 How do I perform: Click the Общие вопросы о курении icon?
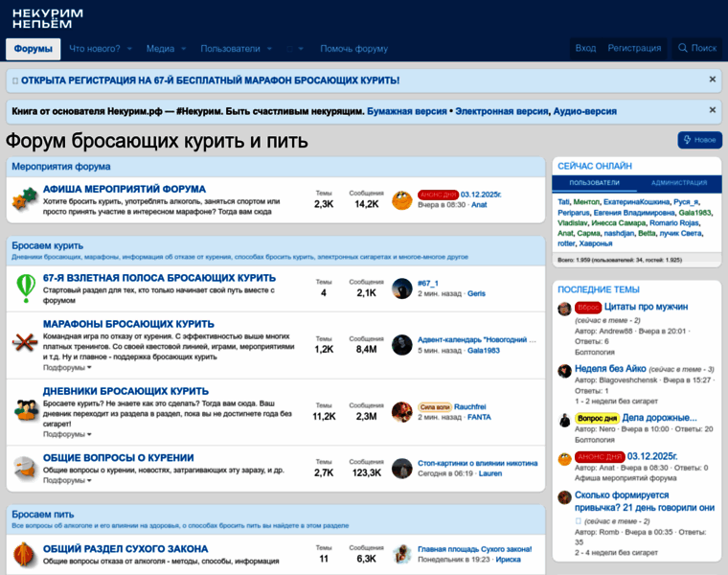tap(25, 467)
